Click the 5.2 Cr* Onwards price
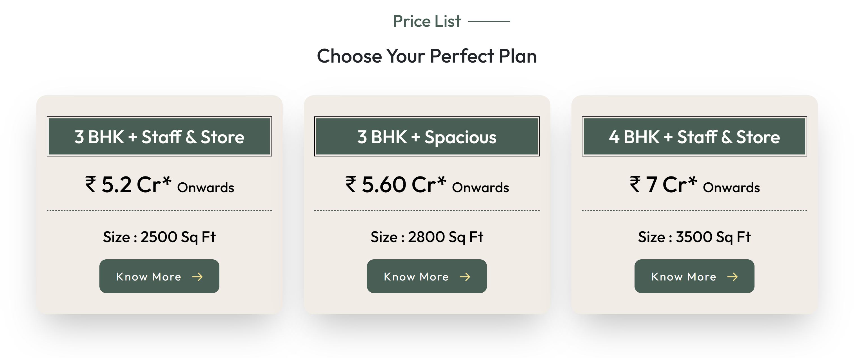The image size is (868, 358). (x=159, y=185)
